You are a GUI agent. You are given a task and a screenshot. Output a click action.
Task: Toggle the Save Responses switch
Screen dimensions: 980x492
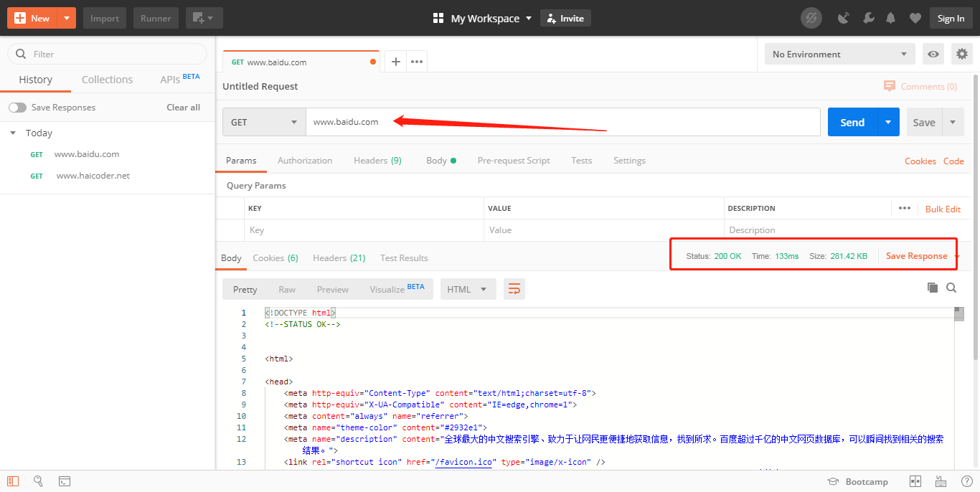tap(17, 108)
